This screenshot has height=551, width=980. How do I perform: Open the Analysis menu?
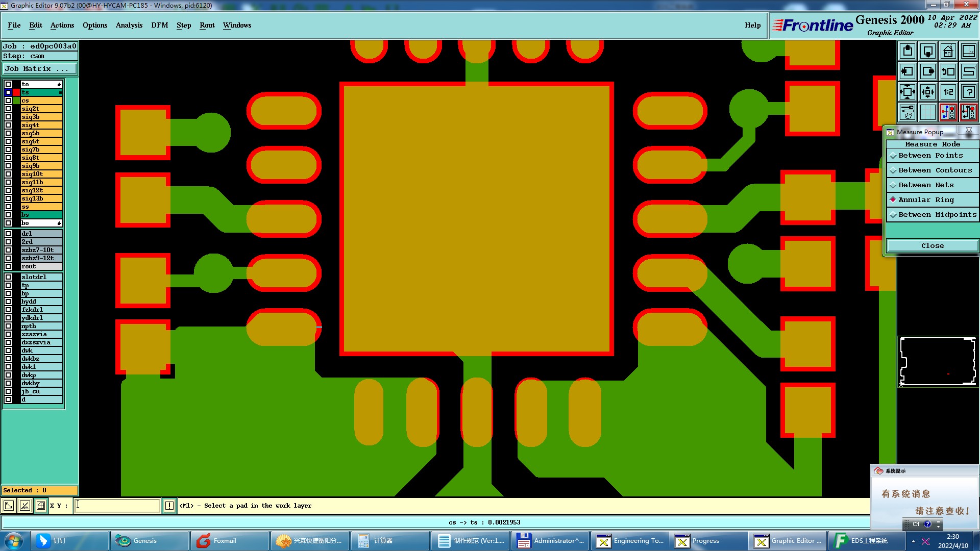(x=129, y=25)
